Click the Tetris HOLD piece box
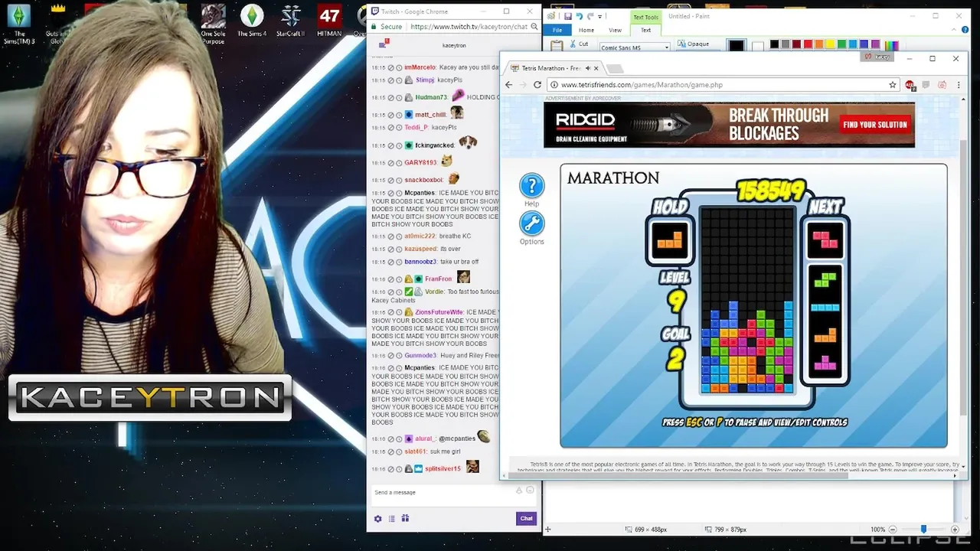This screenshot has height=551, width=980. click(x=669, y=240)
